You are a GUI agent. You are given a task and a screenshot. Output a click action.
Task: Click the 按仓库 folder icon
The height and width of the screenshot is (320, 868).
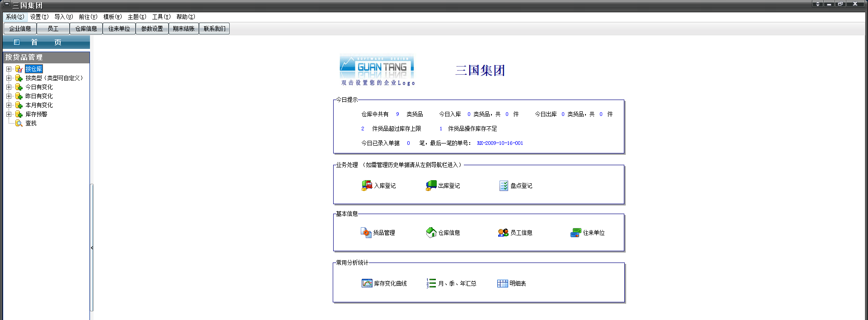(19, 69)
